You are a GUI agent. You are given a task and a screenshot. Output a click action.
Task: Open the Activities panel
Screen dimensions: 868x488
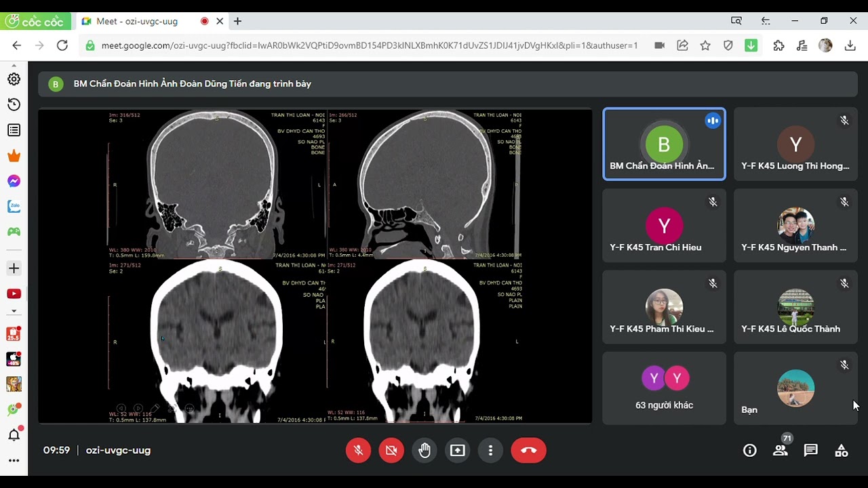pos(842,450)
